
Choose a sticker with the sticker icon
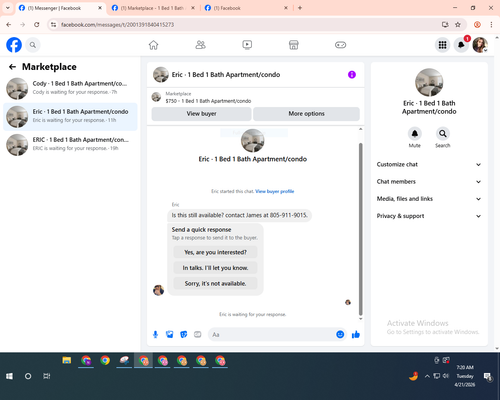point(184,334)
